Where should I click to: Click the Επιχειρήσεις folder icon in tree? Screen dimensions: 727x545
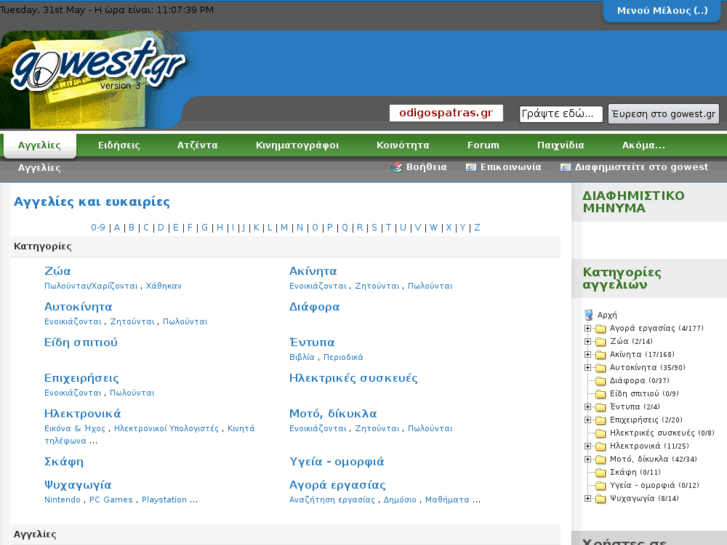pyautogui.click(x=600, y=420)
